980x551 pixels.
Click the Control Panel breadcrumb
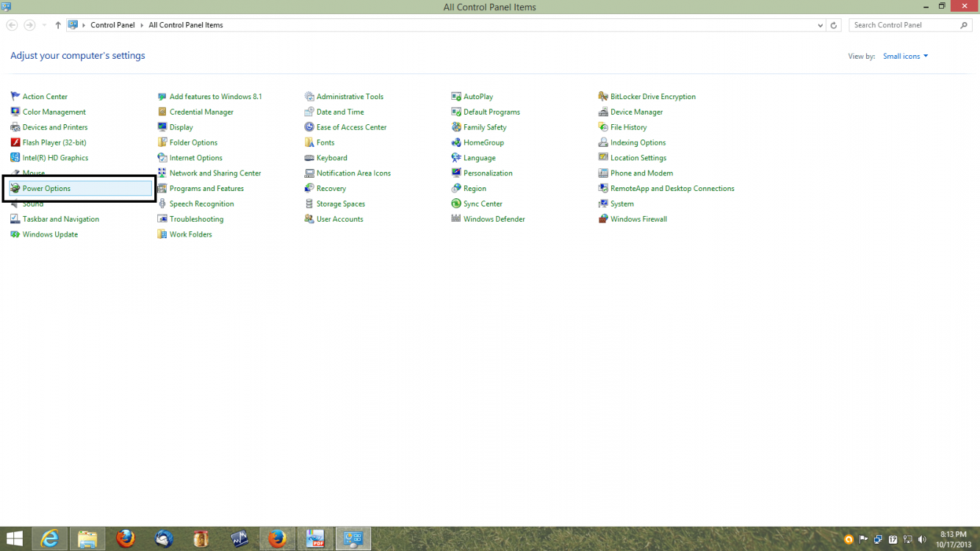pyautogui.click(x=112, y=25)
